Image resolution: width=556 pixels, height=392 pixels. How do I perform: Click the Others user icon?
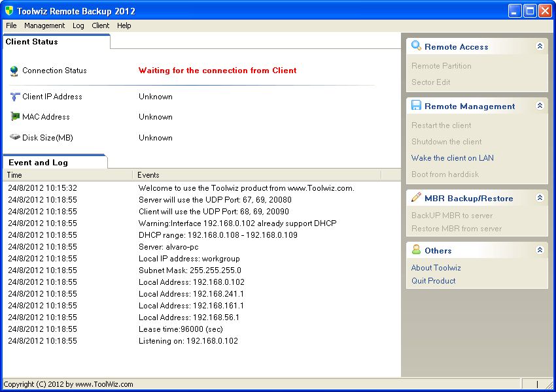coord(415,250)
